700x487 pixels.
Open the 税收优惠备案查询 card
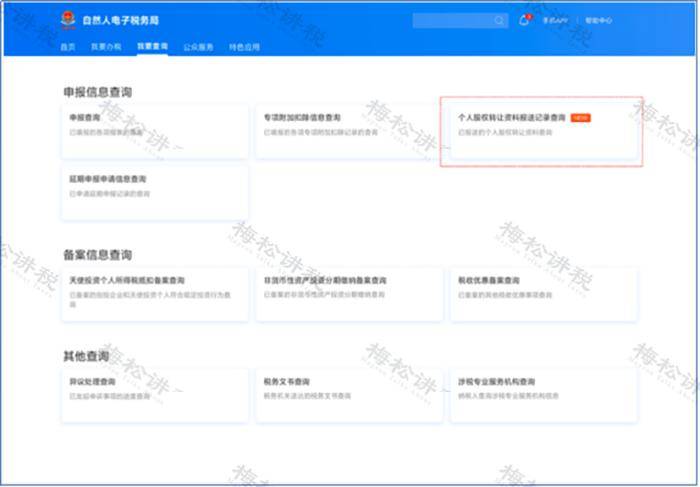[x=543, y=294]
